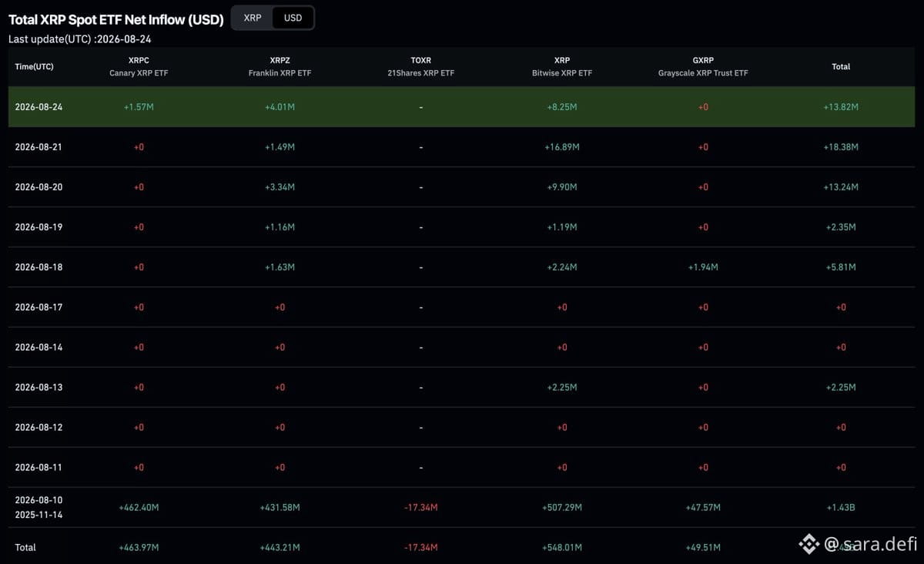Click the +1.94M Grayscale value
Screen dimensions: 924x564
coord(703,267)
